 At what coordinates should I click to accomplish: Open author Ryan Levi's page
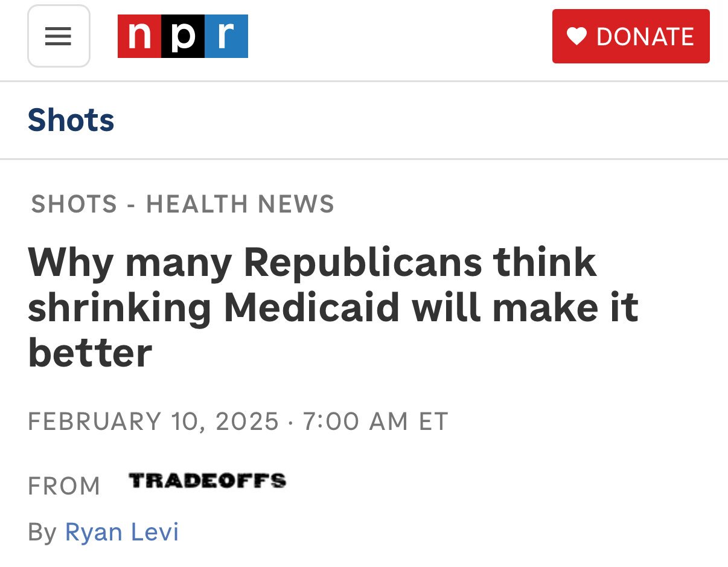(122, 532)
